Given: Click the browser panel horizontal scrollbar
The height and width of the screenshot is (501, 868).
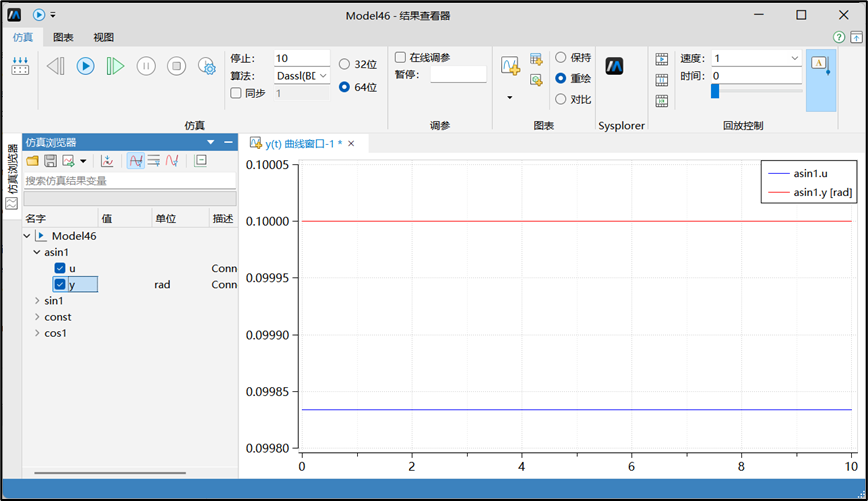Looking at the screenshot, I should [x=110, y=473].
